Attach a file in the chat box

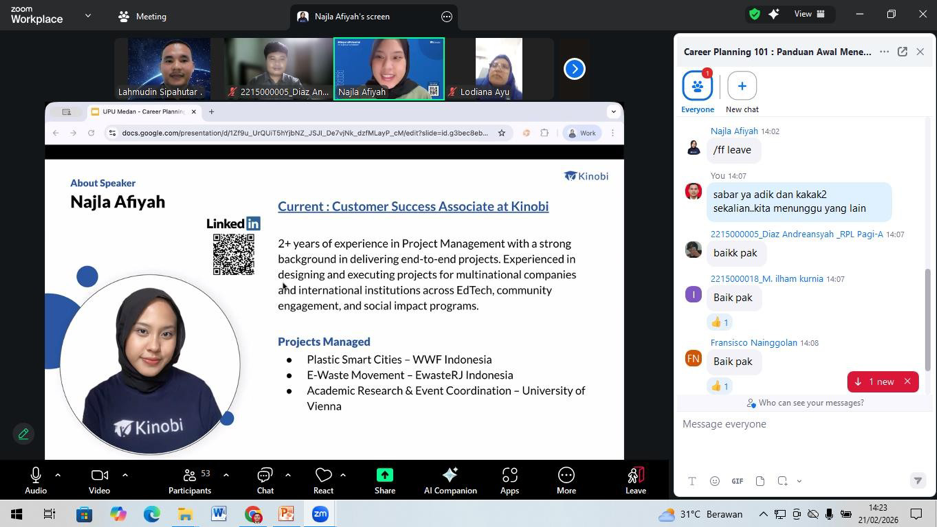click(760, 481)
